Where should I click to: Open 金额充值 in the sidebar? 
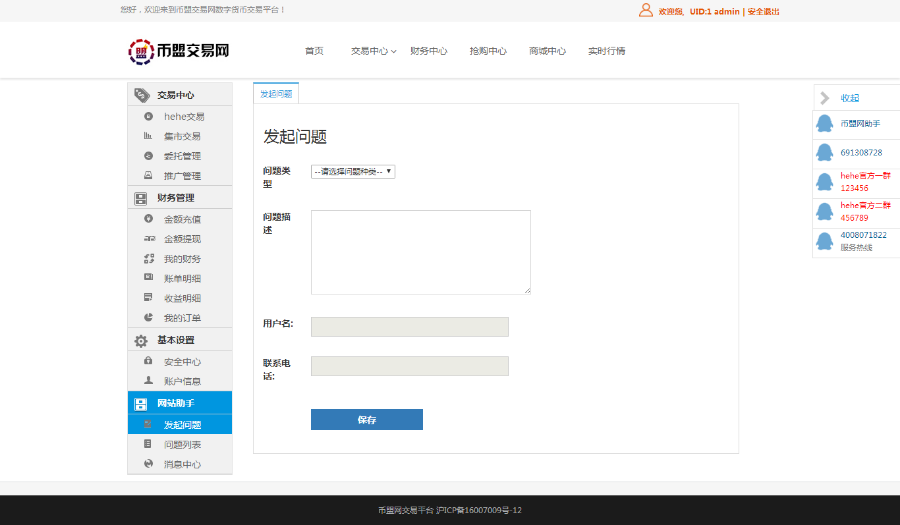tap(182, 219)
